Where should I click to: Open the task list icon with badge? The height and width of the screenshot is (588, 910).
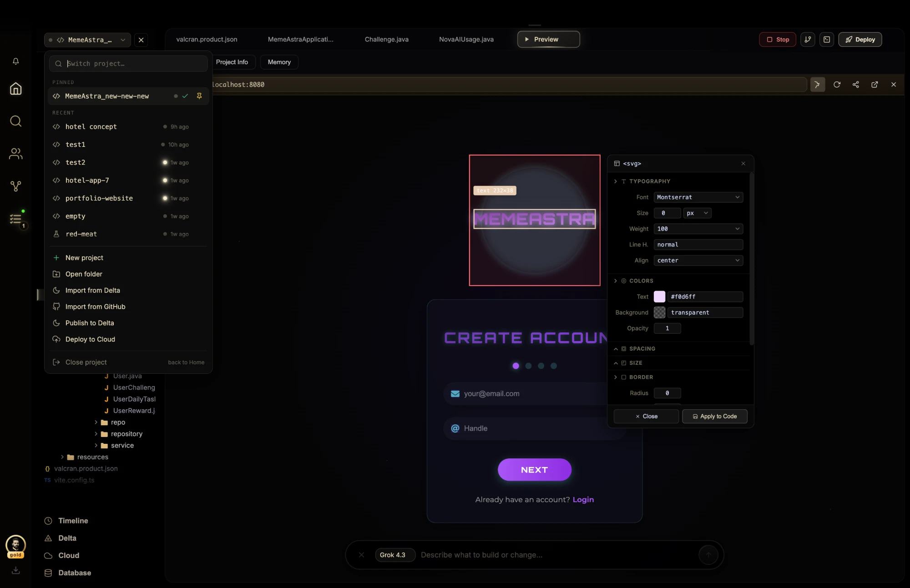[x=16, y=220]
